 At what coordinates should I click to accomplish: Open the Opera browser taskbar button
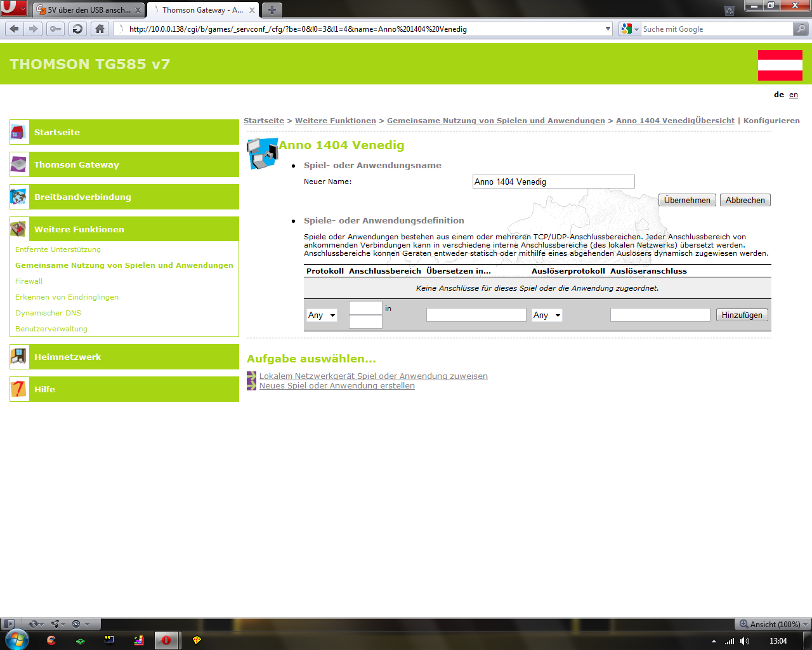[x=167, y=640]
